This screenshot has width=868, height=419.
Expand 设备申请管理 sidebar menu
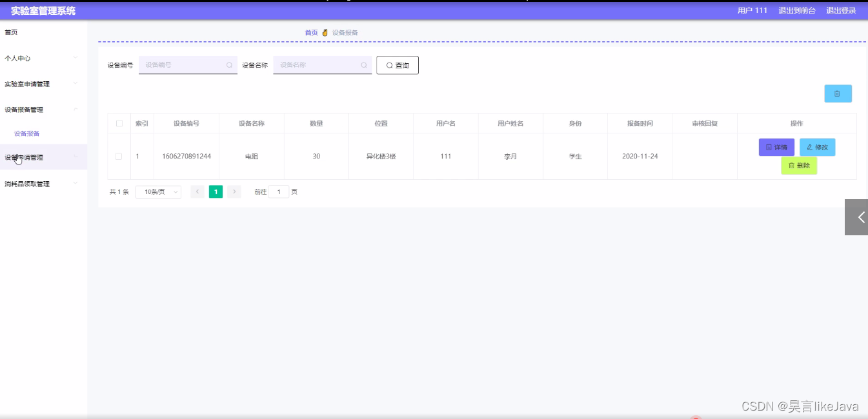[43, 157]
